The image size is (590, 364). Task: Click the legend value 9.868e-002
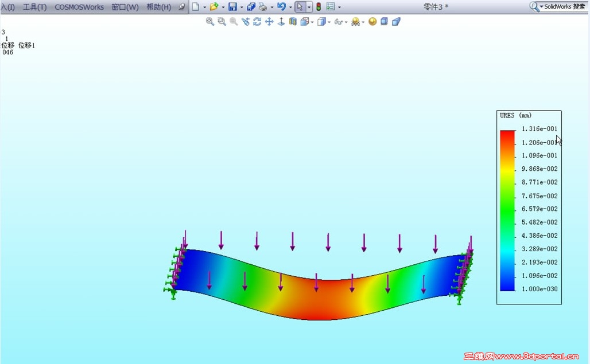pyautogui.click(x=539, y=169)
